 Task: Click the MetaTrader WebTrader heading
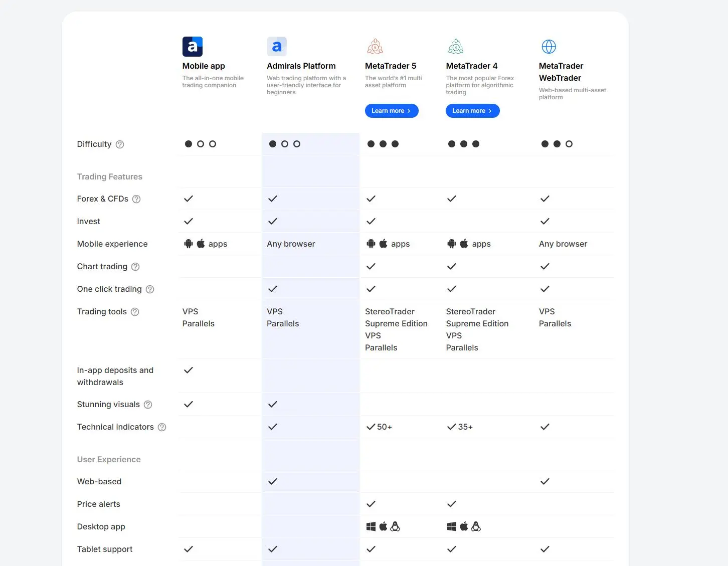pos(561,72)
